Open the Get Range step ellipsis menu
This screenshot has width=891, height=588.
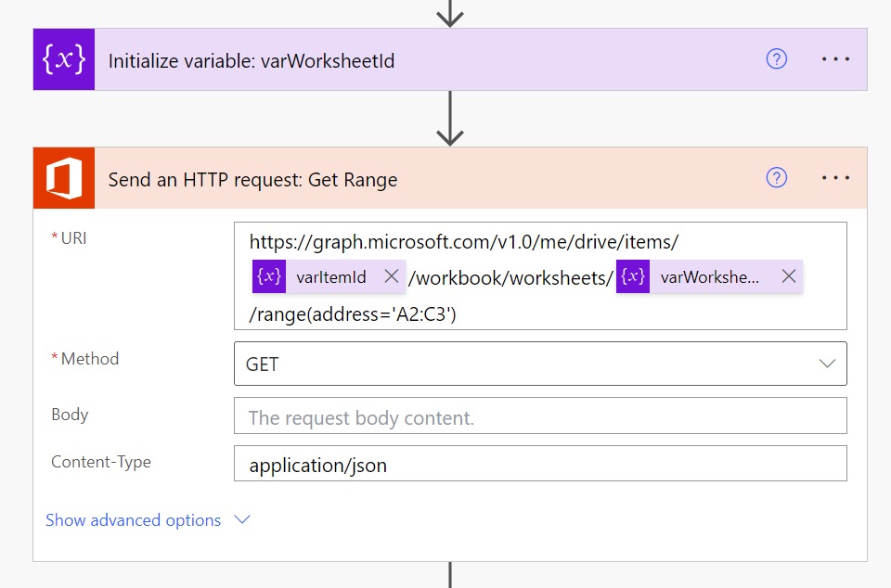pyautogui.click(x=835, y=178)
